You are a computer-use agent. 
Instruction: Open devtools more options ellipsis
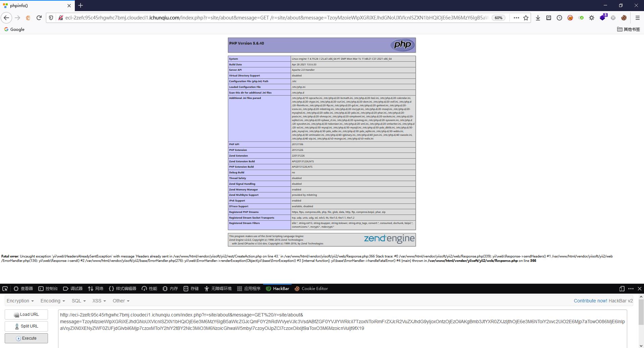631,289
